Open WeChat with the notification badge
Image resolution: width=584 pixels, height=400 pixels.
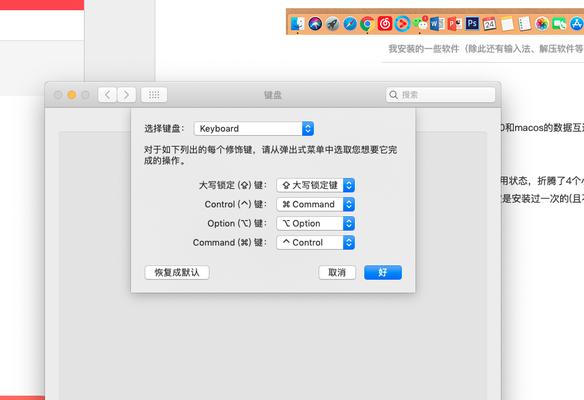tap(420, 24)
